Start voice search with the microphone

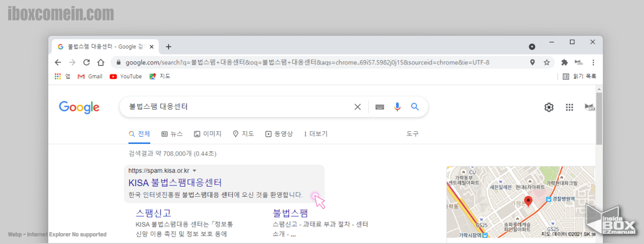(x=397, y=107)
